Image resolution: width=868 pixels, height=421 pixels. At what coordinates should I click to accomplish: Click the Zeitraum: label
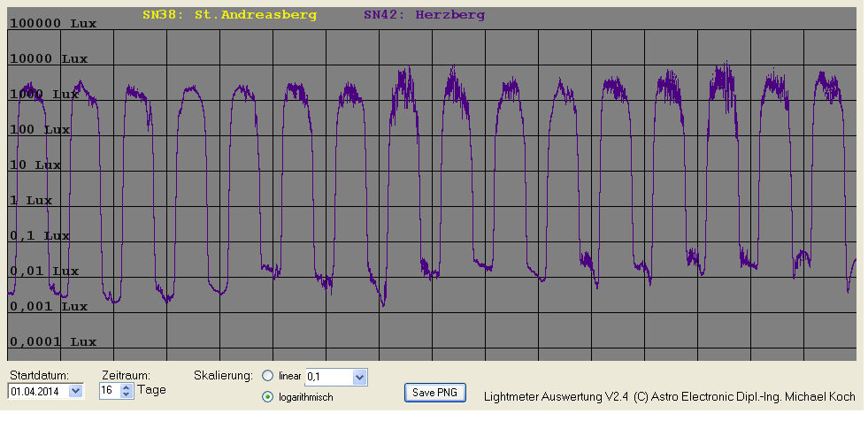point(127,375)
